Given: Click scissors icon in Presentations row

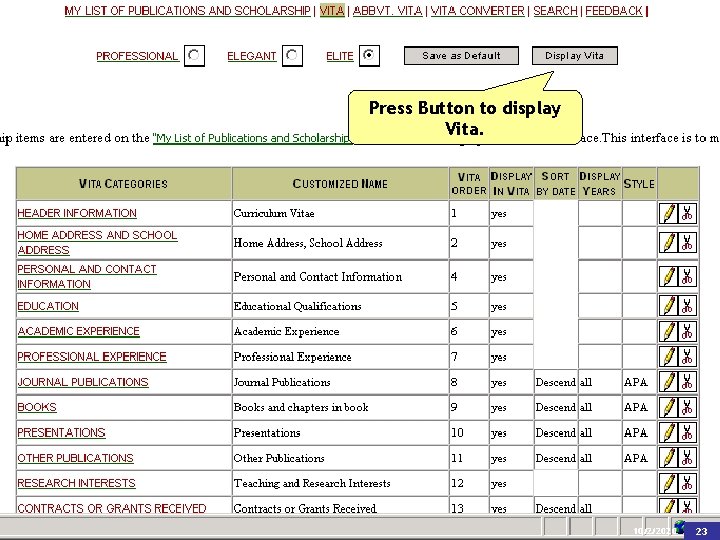Looking at the screenshot, I should pos(687,433).
